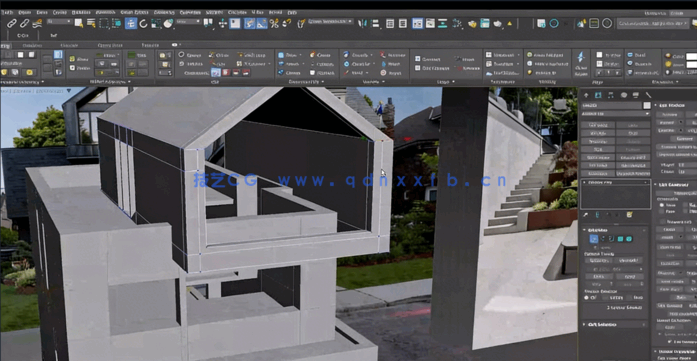Expand the Soft Selection rollout
Image resolution: width=697 pixels, height=361 pixels.
tap(585, 325)
